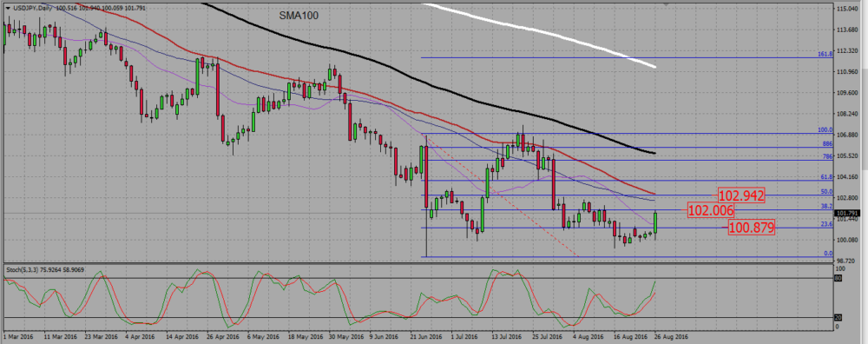The width and height of the screenshot is (868, 344).
Task: Click the current price tag 101.791 on scale
Action: tap(847, 214)
